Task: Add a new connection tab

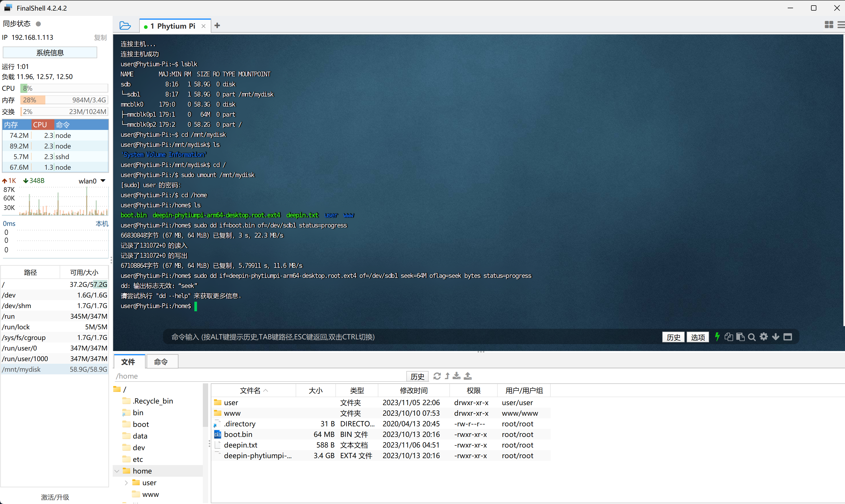Action: coord(217,25)
